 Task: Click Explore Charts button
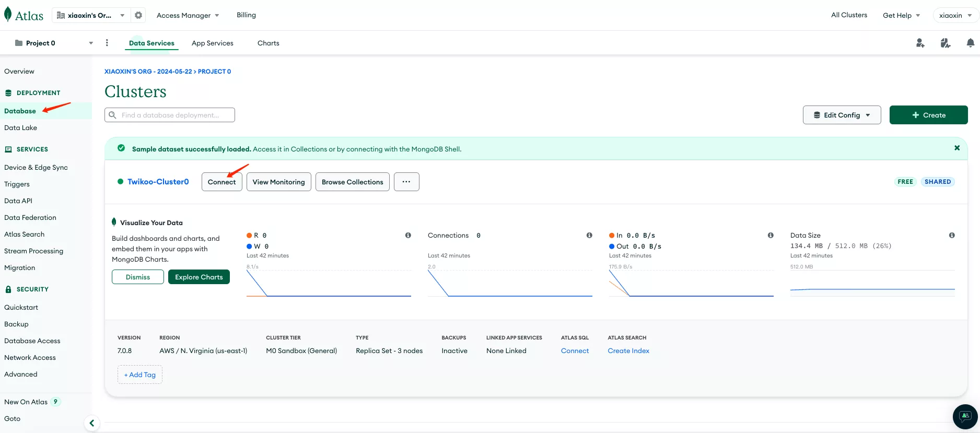(x=199, y=277)
